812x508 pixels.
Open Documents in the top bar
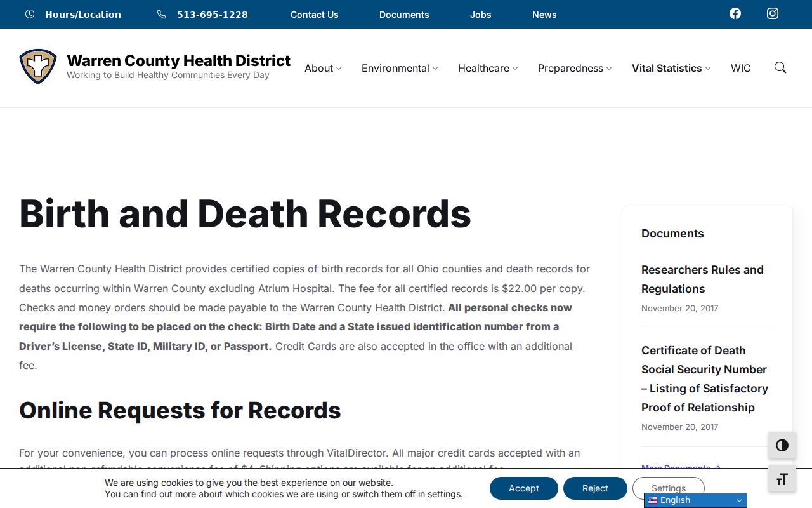point(404,15)
